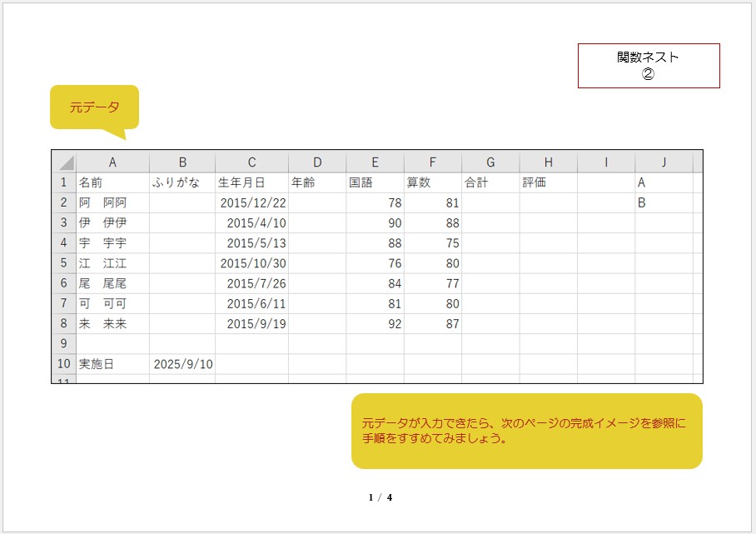Click the yellow 元データ callout label
Image resolution: width=756 pixels, height=534 pixels.
pyautogui.click(x=94, y=107)
